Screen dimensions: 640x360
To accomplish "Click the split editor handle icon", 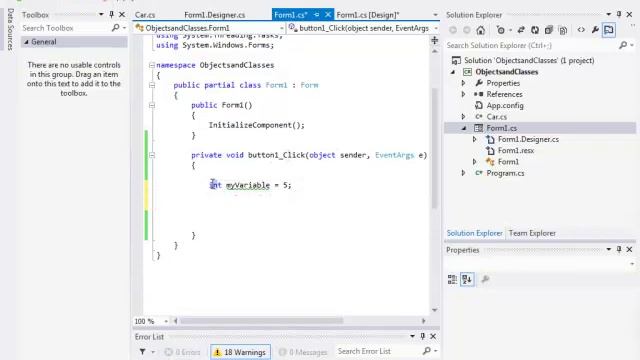I will point(435,40).
